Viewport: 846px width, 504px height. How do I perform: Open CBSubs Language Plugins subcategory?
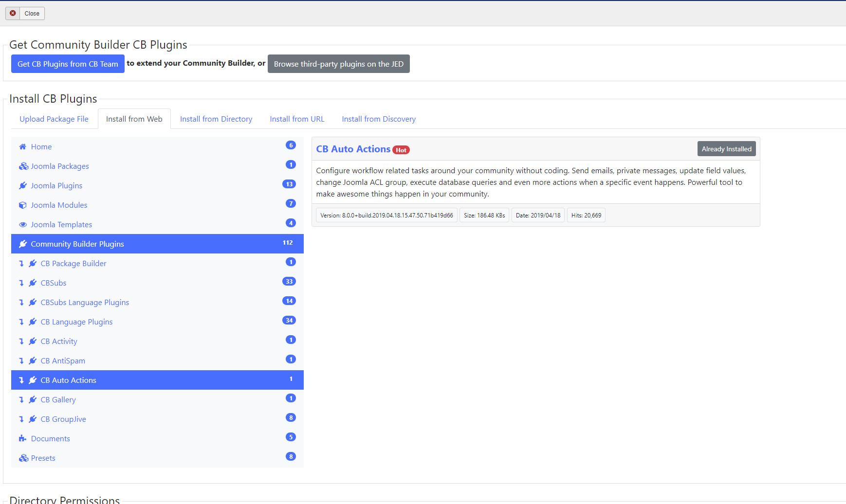(x=157, y=302)
